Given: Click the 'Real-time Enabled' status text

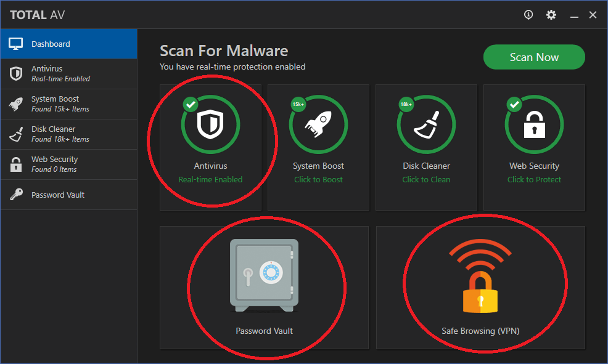Looking at the screenshot, I should coord(210,180).
